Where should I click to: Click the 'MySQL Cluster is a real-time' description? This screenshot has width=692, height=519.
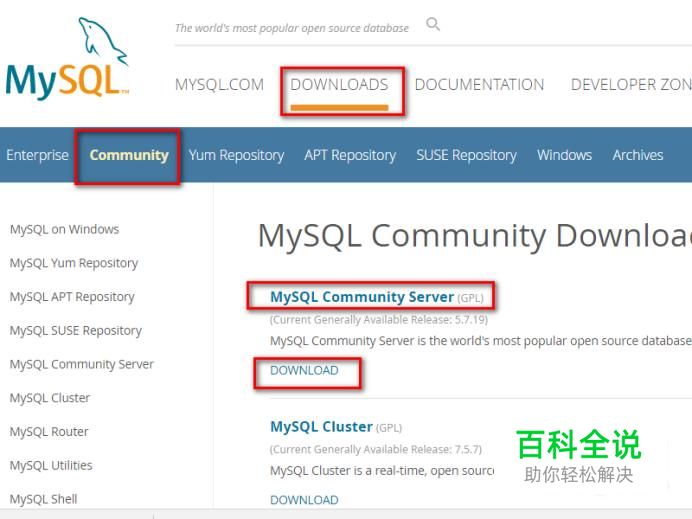coord(382,471)
